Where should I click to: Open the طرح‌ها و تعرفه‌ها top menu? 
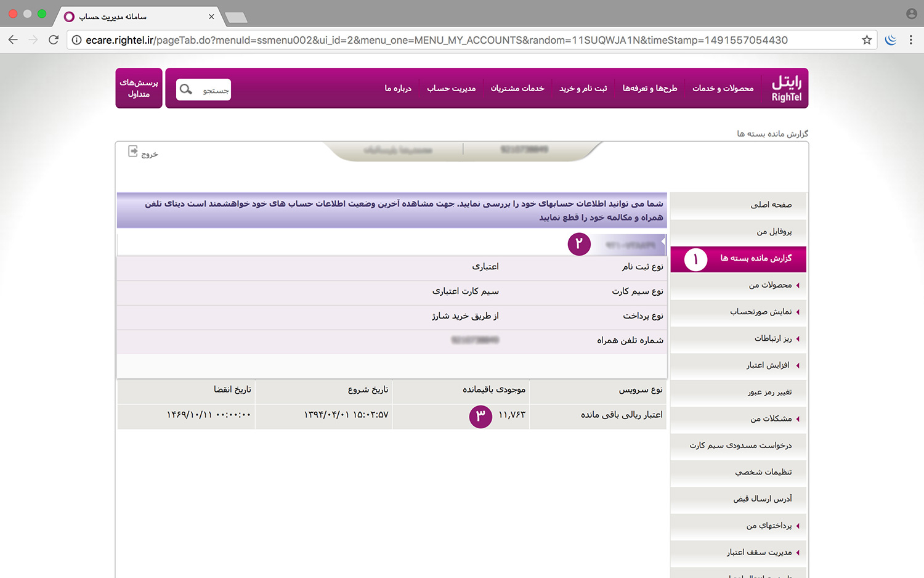pyautogui.click(x=649, y=89)
